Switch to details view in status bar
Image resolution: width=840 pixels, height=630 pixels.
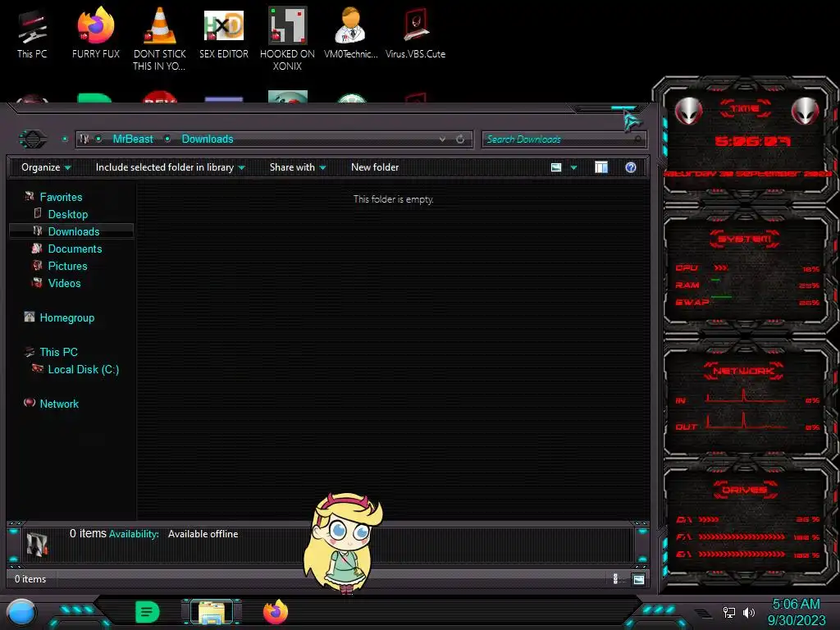(615, 579)
